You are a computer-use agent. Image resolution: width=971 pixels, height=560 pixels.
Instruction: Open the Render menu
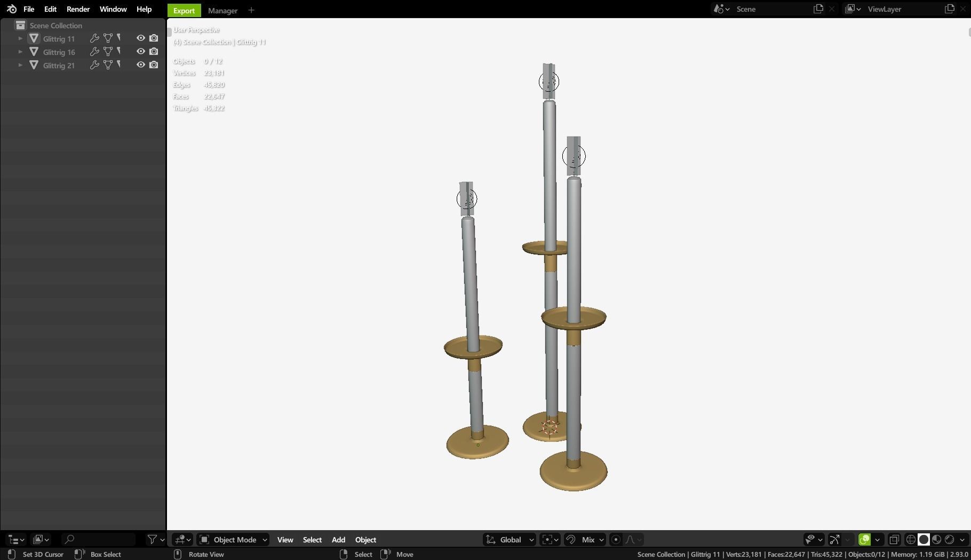tap(78, 9)
